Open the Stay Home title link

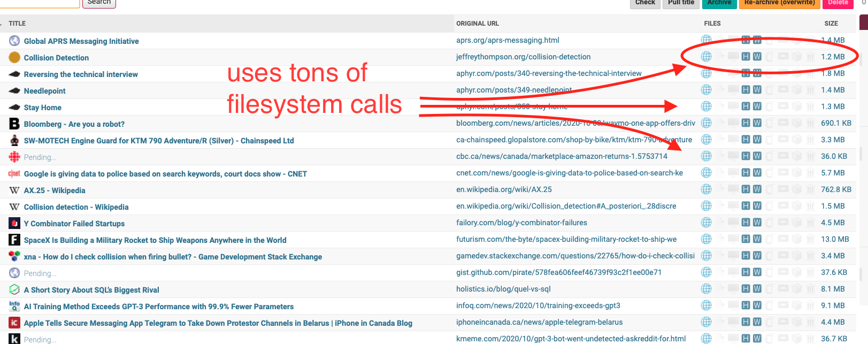tap(43, 108)
